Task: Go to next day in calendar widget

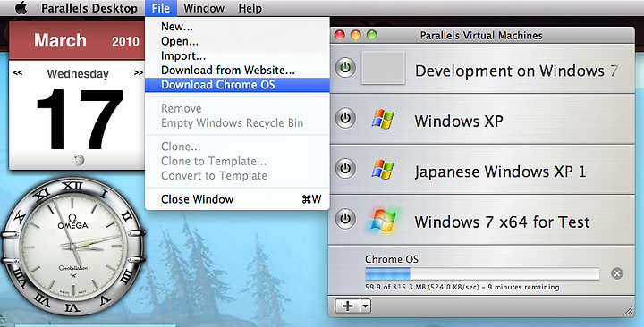Action: (x=139, y=73)
